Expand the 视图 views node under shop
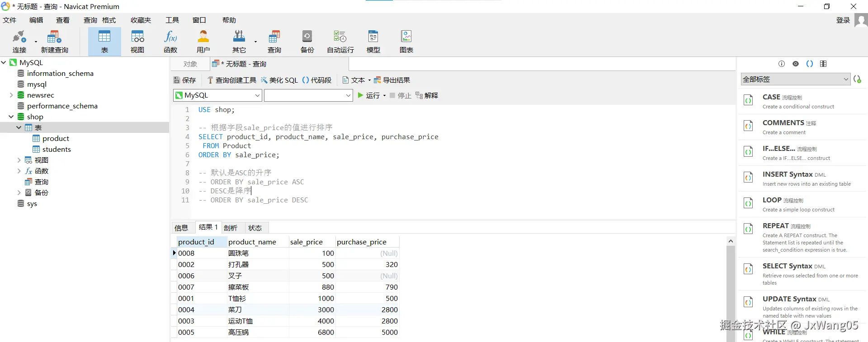 pyautogui.click(x=19, y=160)
